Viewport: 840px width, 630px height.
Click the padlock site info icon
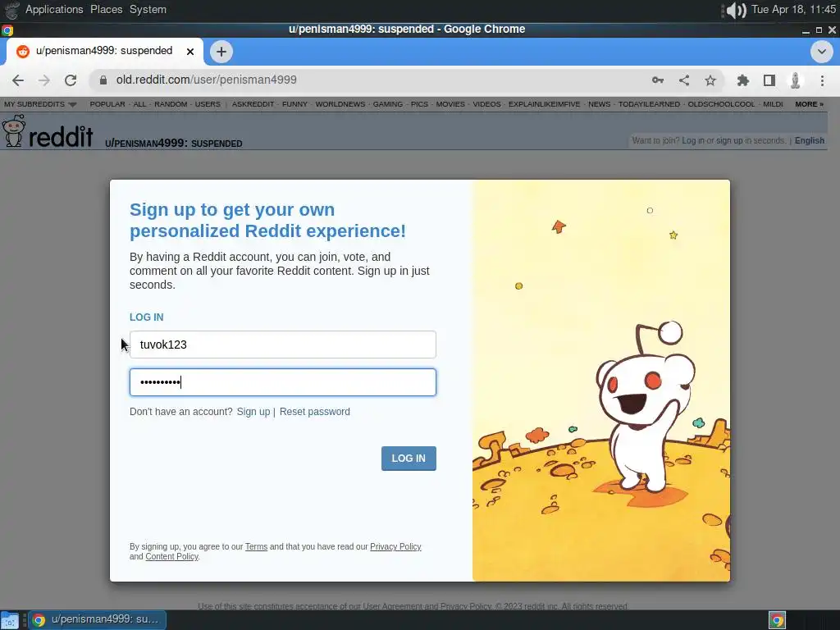coord(103,80)
